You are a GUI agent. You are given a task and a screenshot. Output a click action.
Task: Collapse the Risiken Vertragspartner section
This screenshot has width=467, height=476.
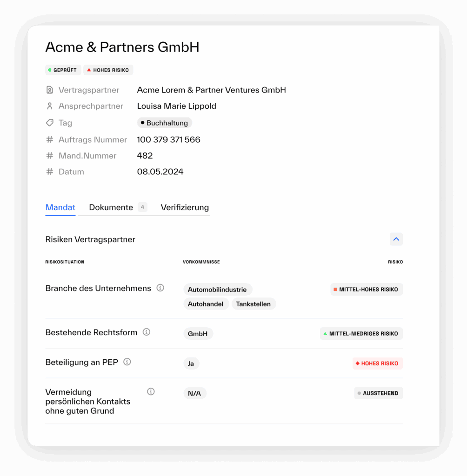[x=396, y=239]
